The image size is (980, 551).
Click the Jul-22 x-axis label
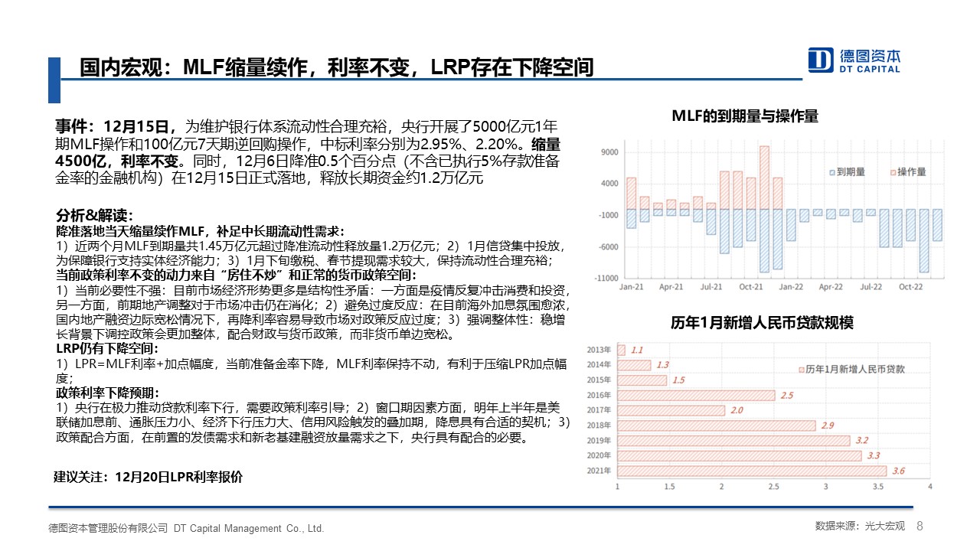871,287
